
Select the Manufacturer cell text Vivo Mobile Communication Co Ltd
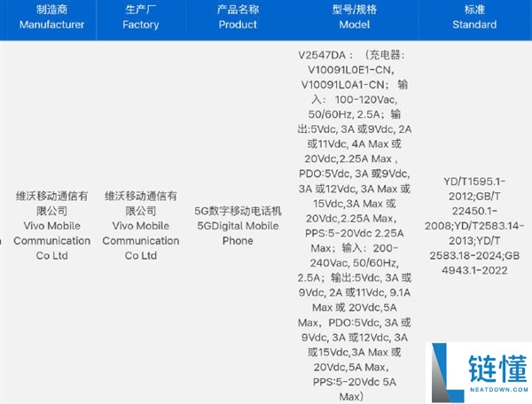(52, 241)
